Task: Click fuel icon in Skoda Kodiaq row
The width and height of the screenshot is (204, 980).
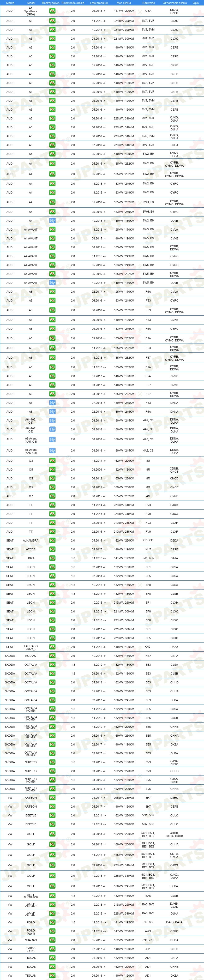Action: tap(52, 656)
